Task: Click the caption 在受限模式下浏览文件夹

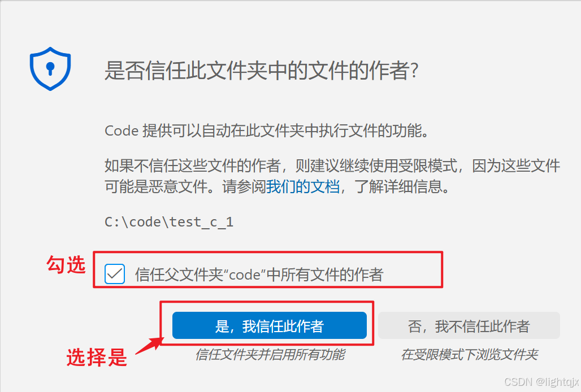Action: [x=469, y=355]
